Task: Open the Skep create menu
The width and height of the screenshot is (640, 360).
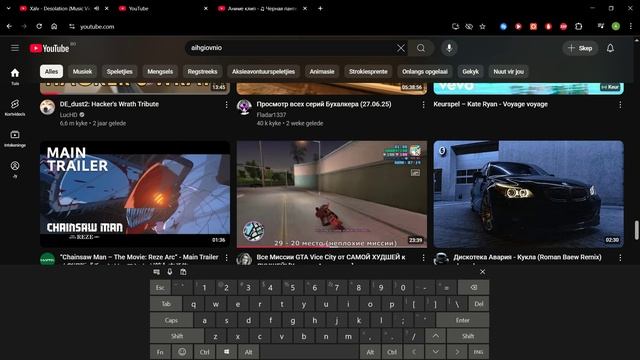Action: click(580, 48)
